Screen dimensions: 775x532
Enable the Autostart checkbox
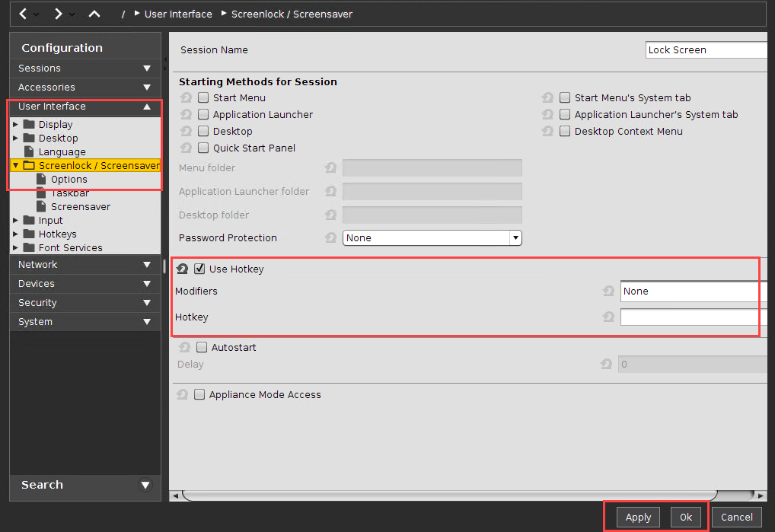pos(202,347)
